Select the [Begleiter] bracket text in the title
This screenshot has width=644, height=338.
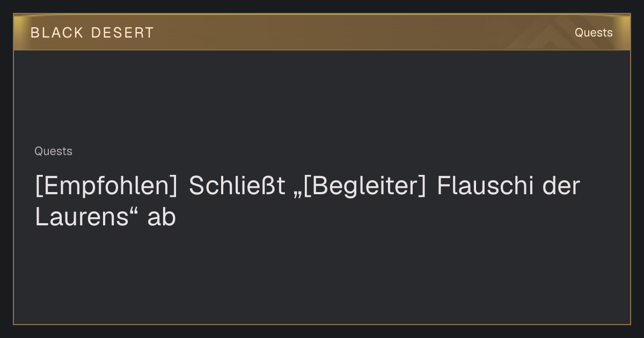point(364,186)
